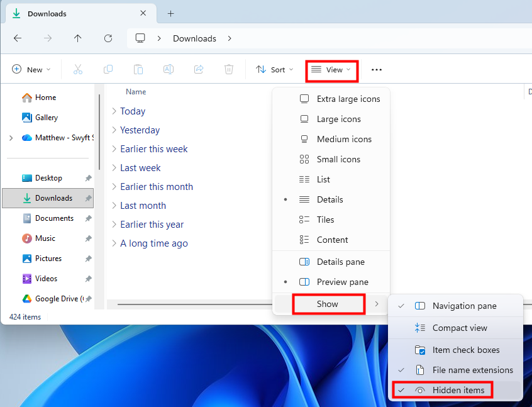Open the See more ellipsis menu
The height and width of the screenshot is (407, 532).
(x=376, y=70)
